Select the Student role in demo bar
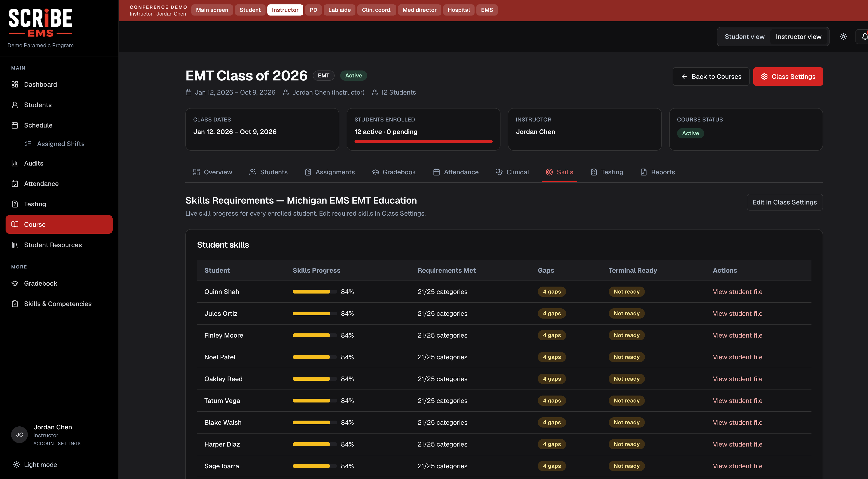The image size is (868, 479). 250,10
